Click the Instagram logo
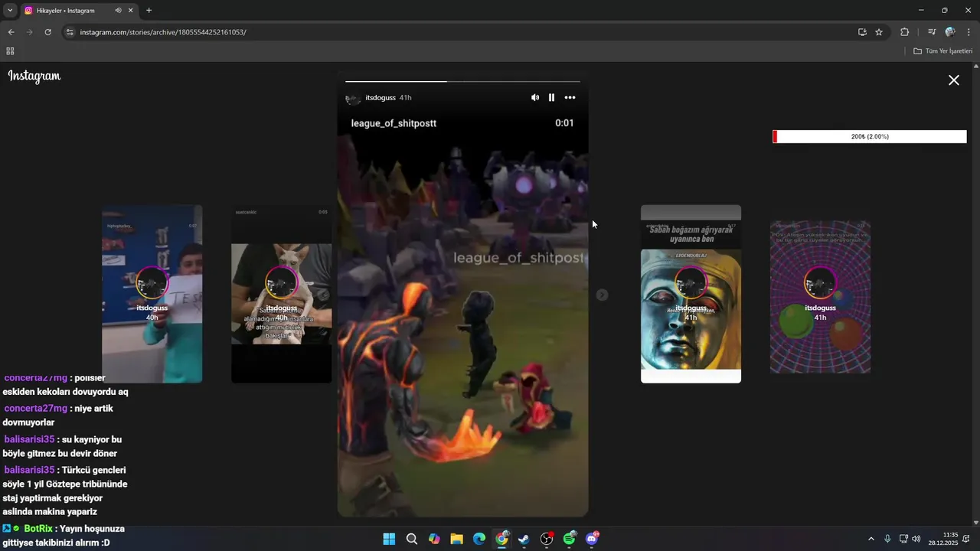 coord(34,76)
